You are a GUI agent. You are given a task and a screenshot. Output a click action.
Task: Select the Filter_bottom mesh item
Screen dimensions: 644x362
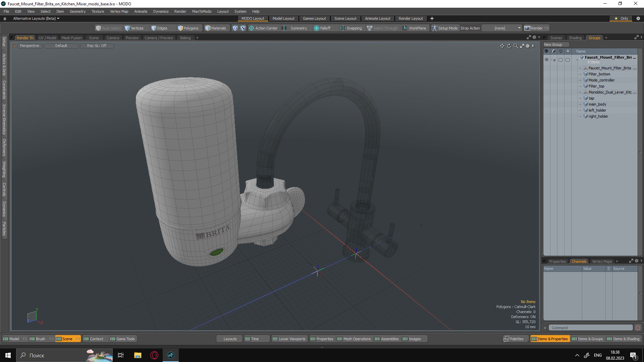pyautogui.click(x=599, y=74)
